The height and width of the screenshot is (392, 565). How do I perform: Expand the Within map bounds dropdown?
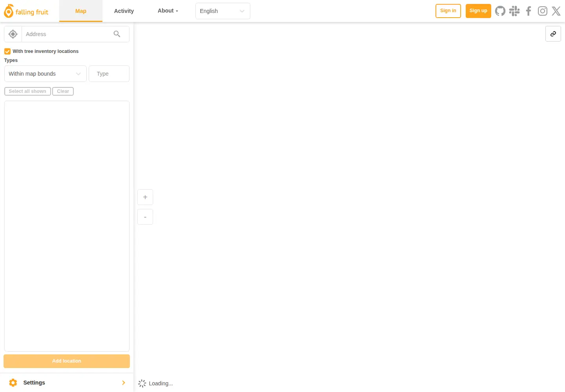(45, 74)
